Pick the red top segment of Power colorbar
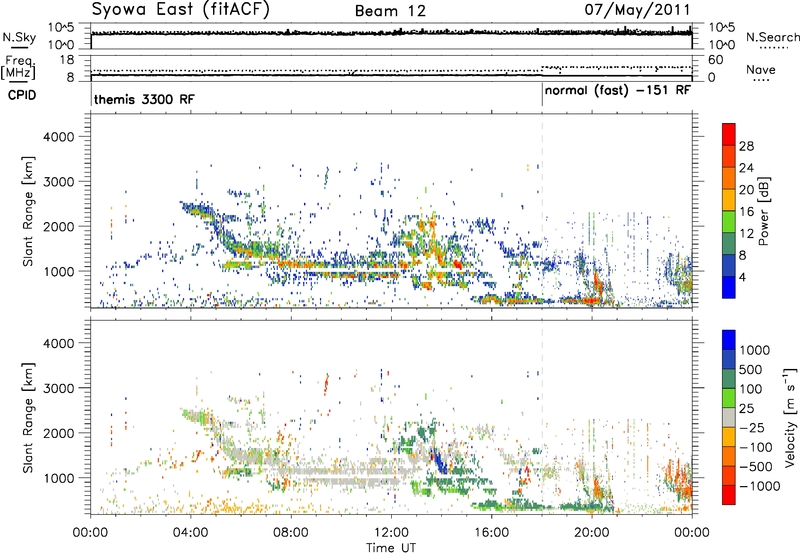The image size is (800, 554). [x=729, y=134]
